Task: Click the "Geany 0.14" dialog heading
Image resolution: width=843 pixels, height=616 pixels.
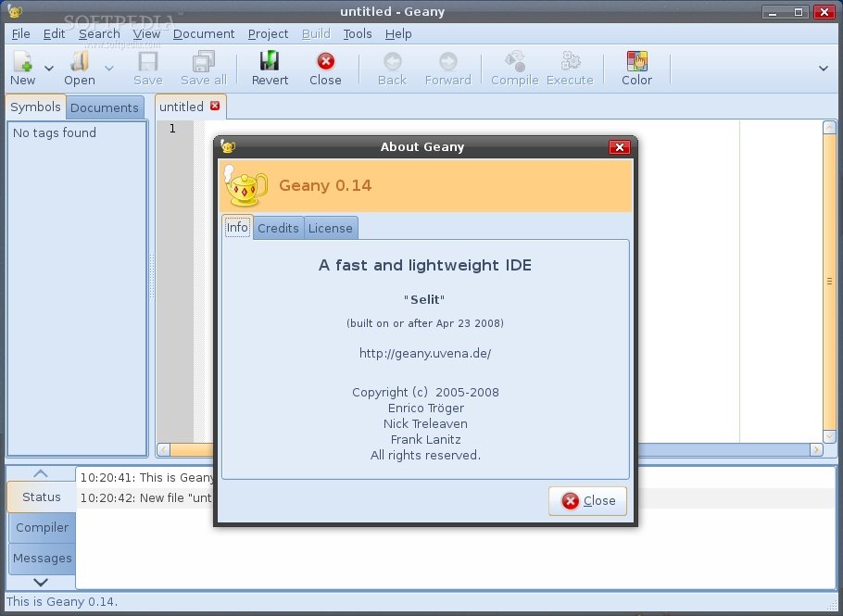Action: point(325,185)
